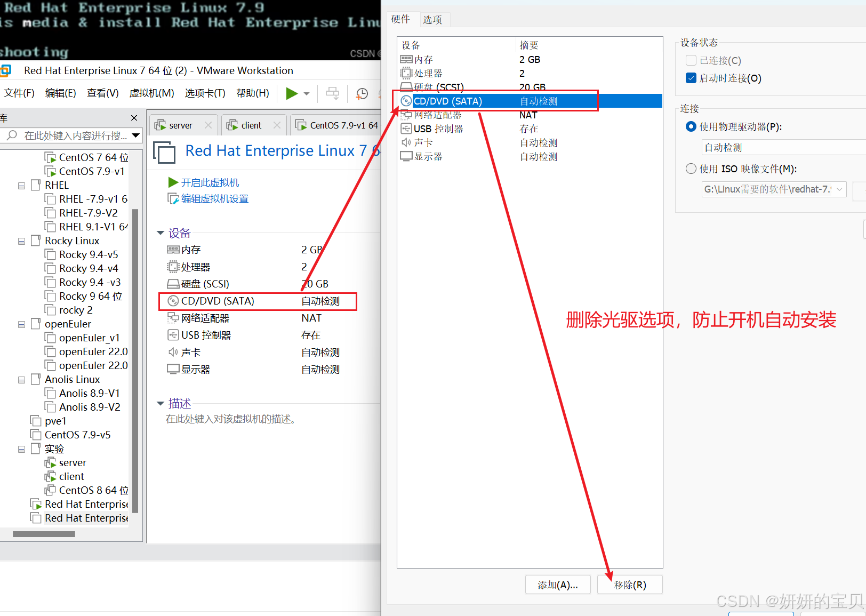
Task: Close the library sidebar panel
Action: (134, 118)
